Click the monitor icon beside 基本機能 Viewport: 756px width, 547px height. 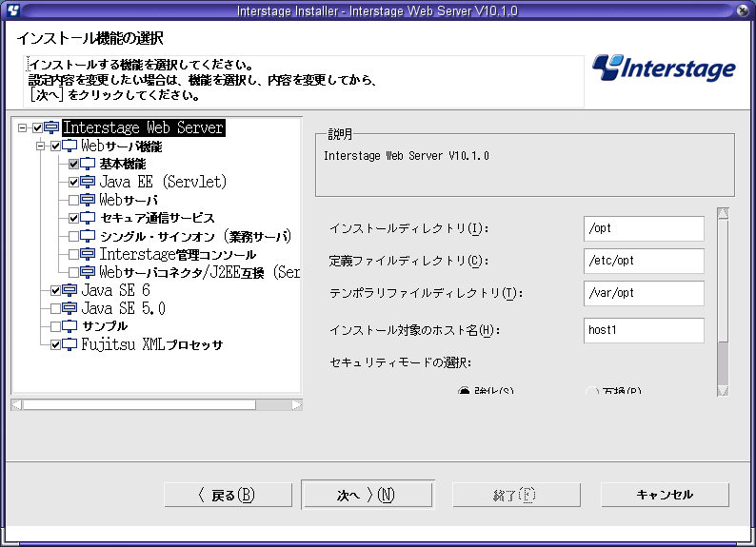click(88, 164)
